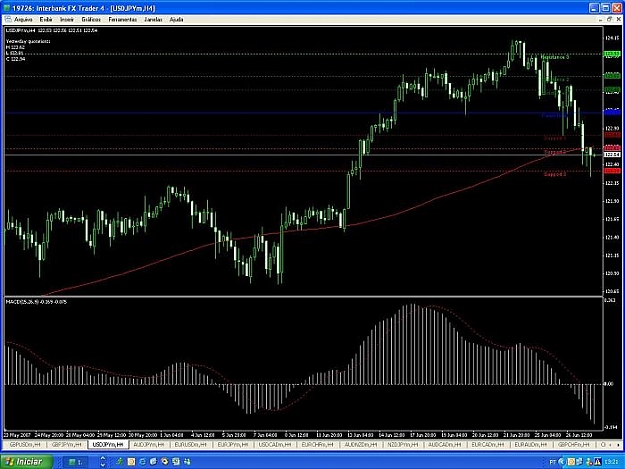Minimize the inner chart window

coord(600,19)
